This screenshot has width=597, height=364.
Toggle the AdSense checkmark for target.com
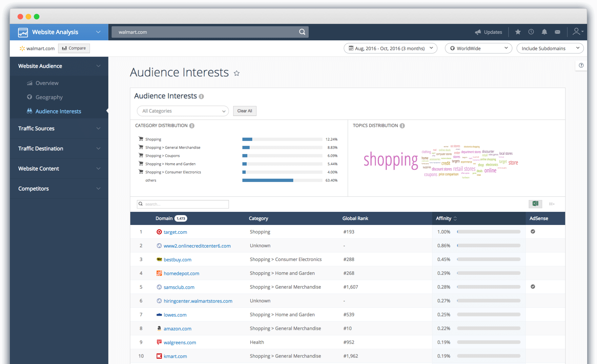(533, 232)
